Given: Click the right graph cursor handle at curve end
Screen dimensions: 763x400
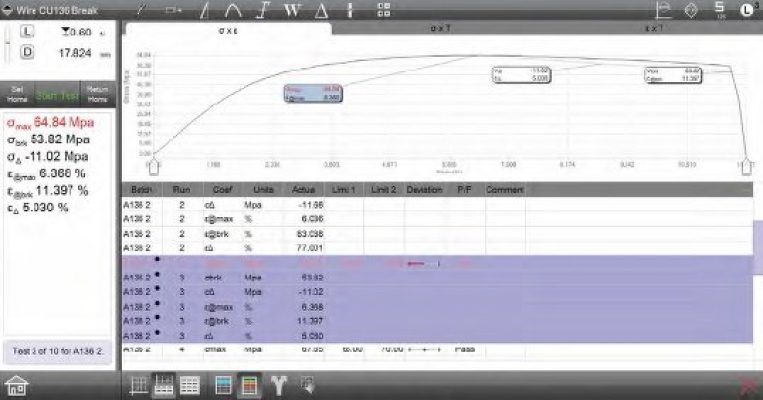Looking at the screenshot, I should click(x=746, y=166).
